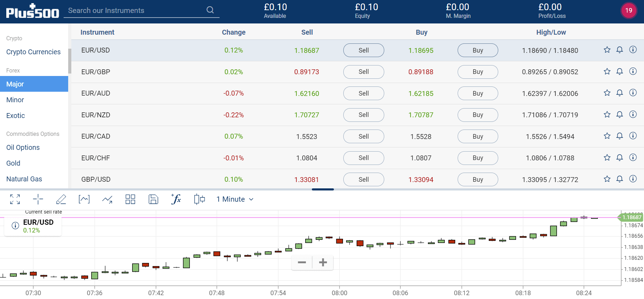Viewport: 644px width, 299px height.
Task: Click Sell button for EUR/CAD
Action: click(364, 137)
